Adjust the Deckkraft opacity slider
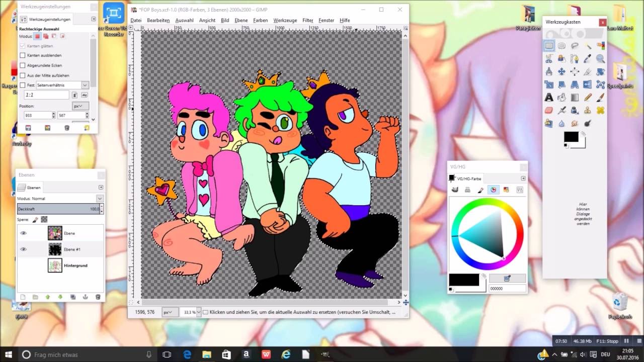This screenshot has height=362, width=644. click(x=59, y=209)
